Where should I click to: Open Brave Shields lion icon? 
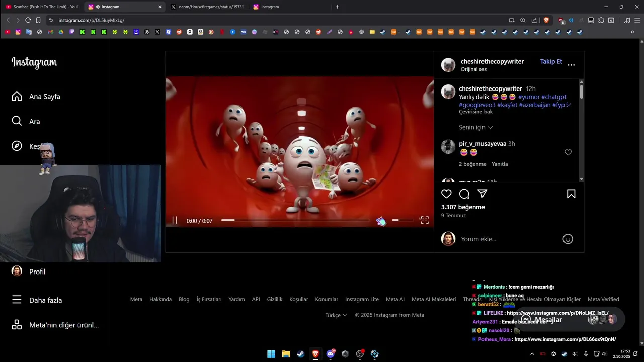tap(546, 20)
